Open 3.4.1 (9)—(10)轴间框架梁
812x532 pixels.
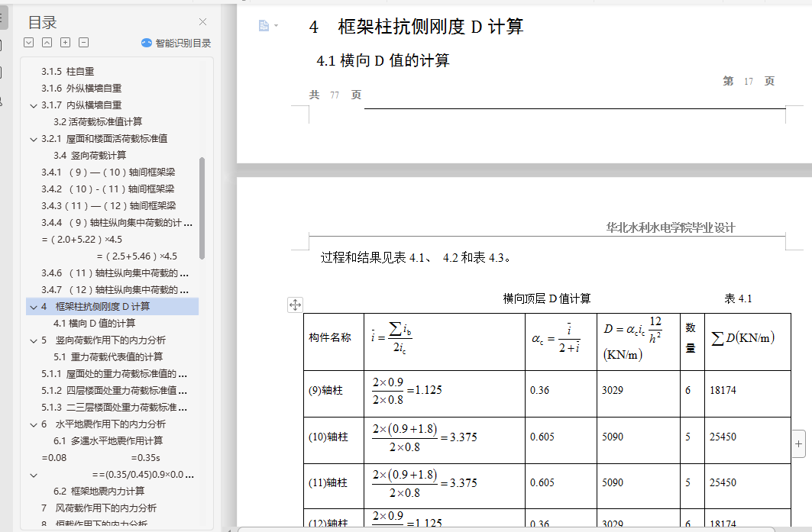108,172
